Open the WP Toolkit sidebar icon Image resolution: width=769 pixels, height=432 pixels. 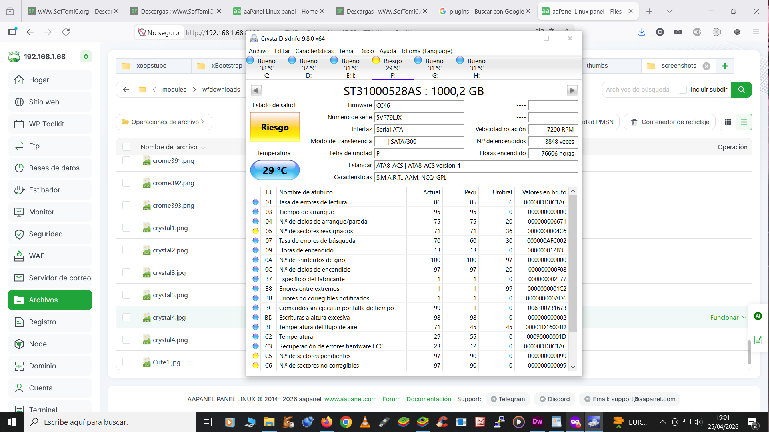[x=20, y=124]
